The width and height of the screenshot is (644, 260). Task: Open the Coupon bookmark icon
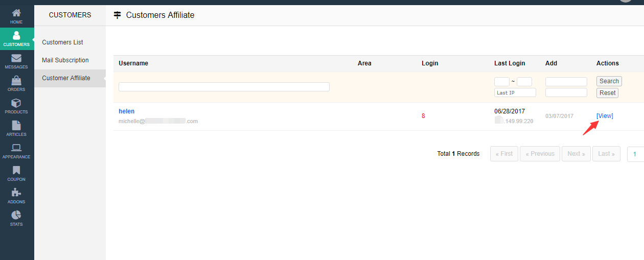[16, 171]
